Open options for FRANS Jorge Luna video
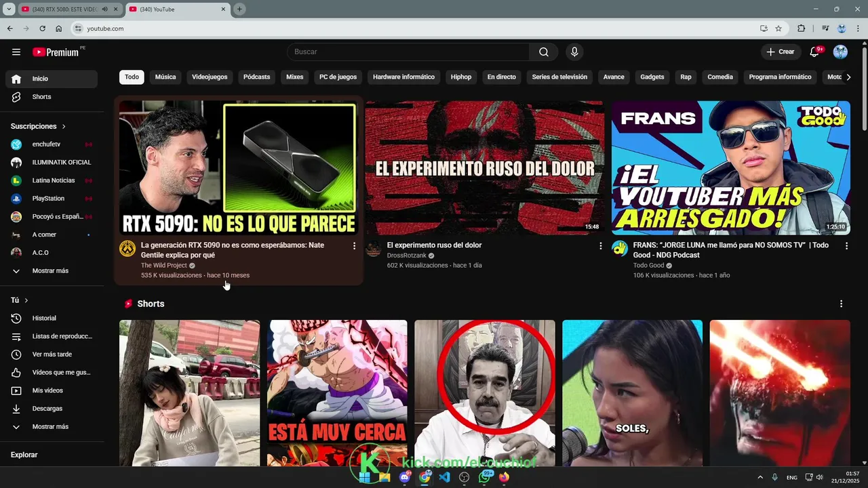This screenshot has height=488, width=868. click(846, 246)
